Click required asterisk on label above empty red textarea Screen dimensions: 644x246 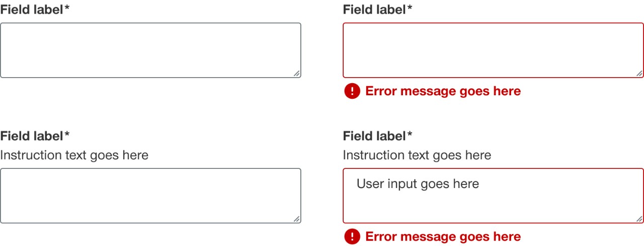pyautogui.click(x=410, y=9)
